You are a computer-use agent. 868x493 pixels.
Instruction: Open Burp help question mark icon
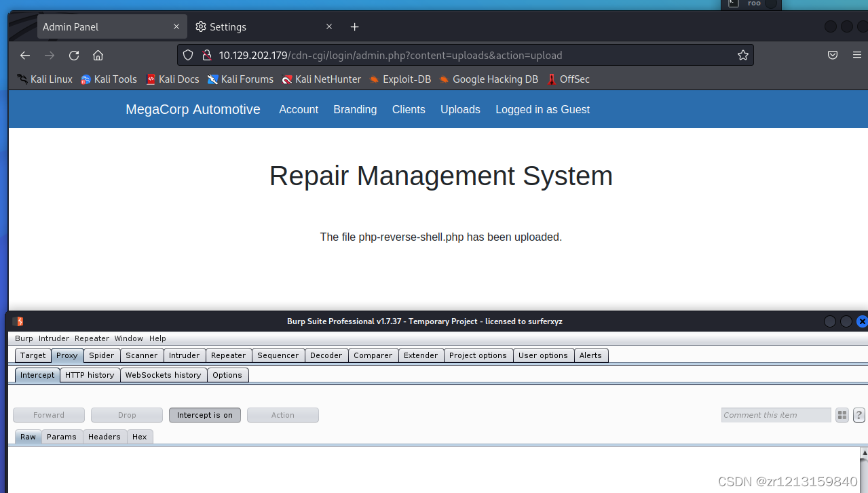tap(859, 415)
